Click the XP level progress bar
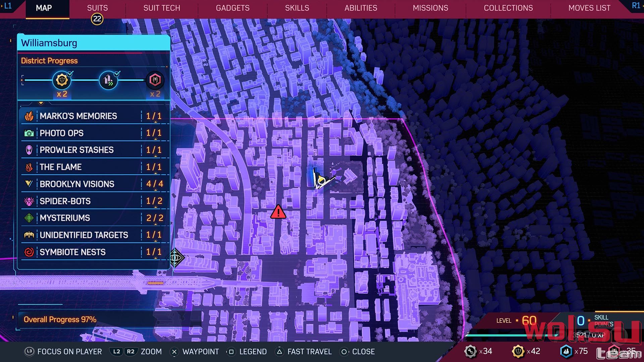This screenshot has height=362, width=644. pos(513,335)
